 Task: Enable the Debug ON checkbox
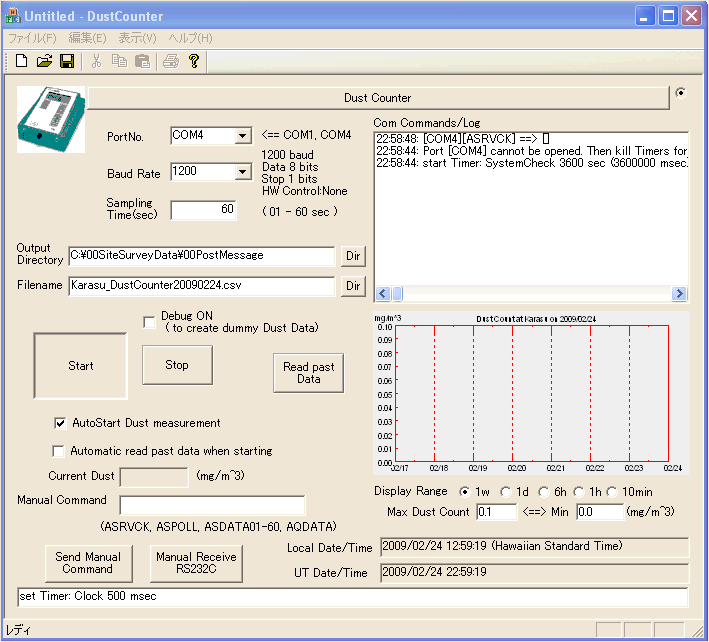coord(149,321)
